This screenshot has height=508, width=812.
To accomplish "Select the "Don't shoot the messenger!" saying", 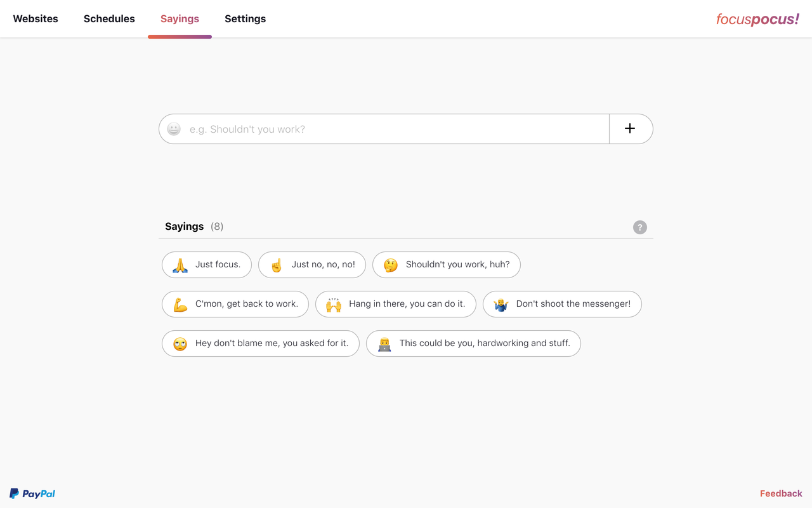I will [x=573, y=304].
